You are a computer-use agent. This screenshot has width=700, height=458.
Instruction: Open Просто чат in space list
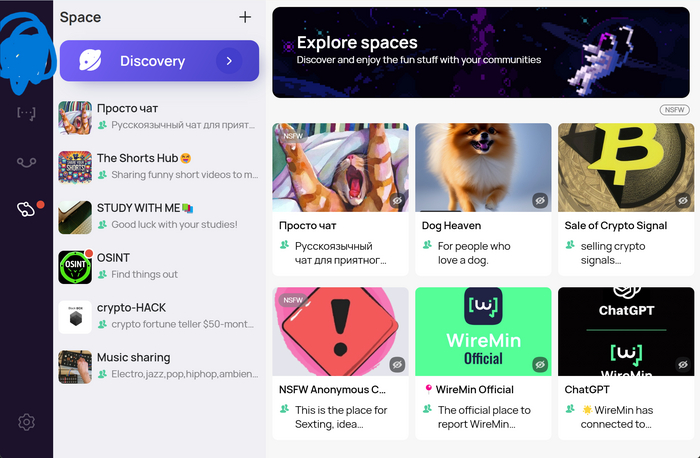tap(159, 117)
